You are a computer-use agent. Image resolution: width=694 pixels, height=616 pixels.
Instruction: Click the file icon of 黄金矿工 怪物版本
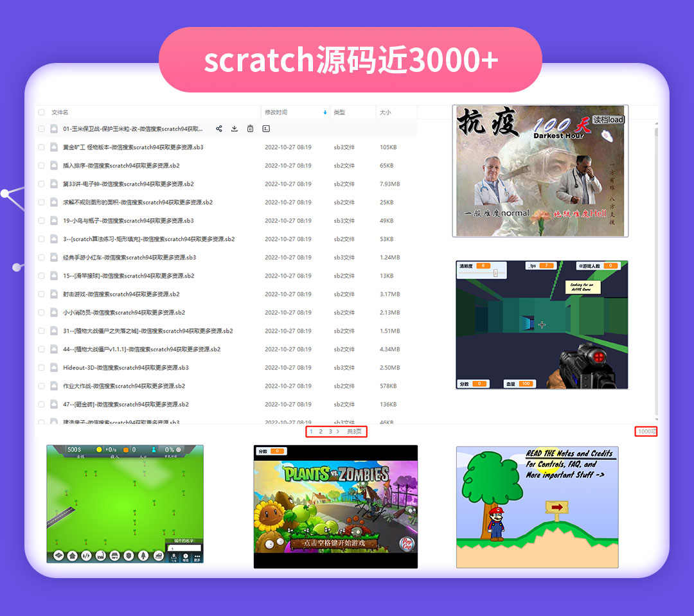[54, 147]
